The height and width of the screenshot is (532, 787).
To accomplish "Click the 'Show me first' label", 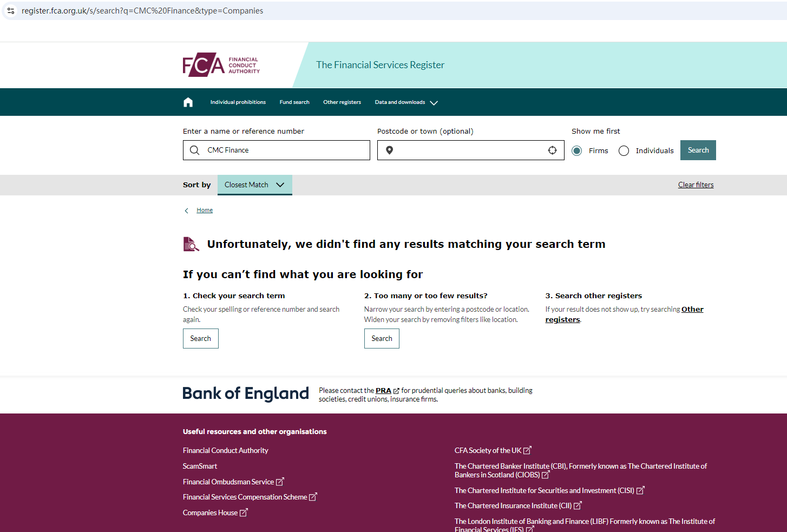I will click(x=596, y=131).
